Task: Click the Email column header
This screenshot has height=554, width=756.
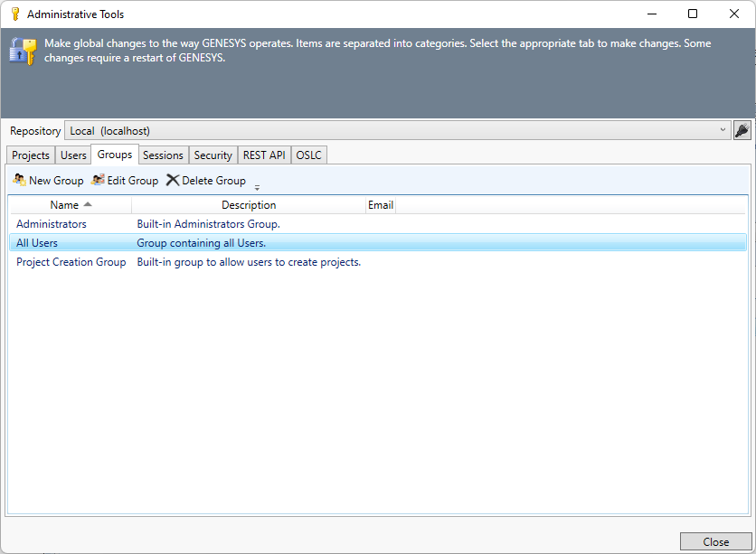Action: tap(381, 204)
